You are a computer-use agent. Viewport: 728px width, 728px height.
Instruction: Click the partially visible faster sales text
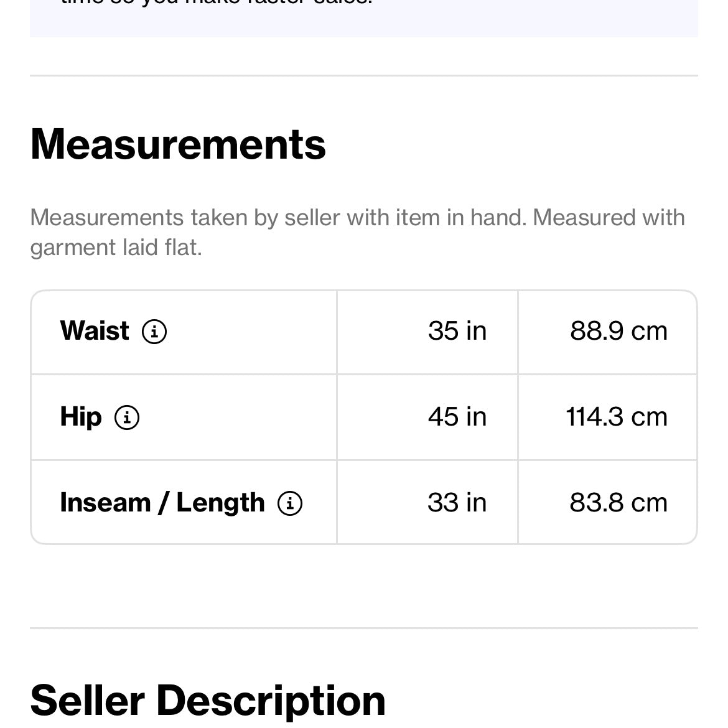tap(217, 2)
